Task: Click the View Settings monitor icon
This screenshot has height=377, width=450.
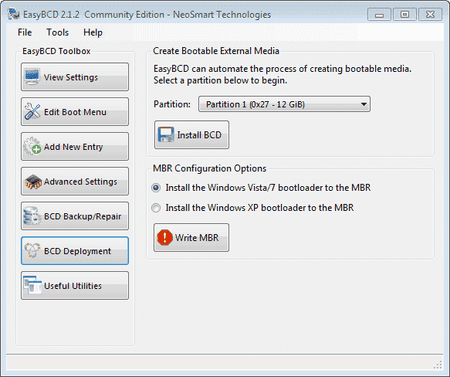Action: tap(32, 77)
